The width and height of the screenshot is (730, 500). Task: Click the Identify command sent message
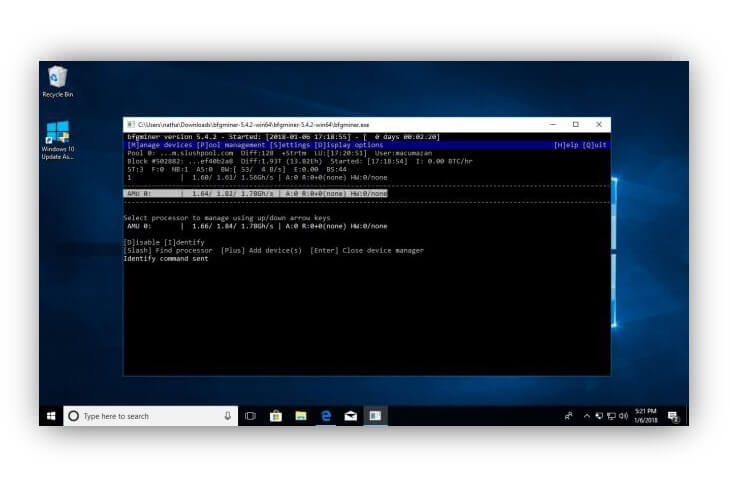(x=166, y=259)
